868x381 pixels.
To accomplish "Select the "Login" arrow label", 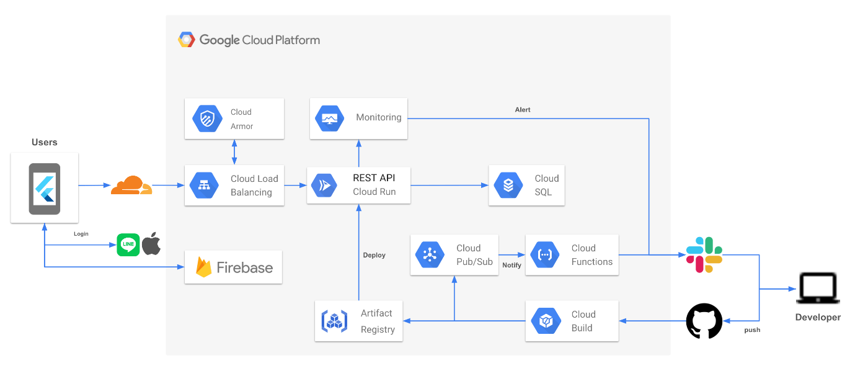I will [81, 234].
